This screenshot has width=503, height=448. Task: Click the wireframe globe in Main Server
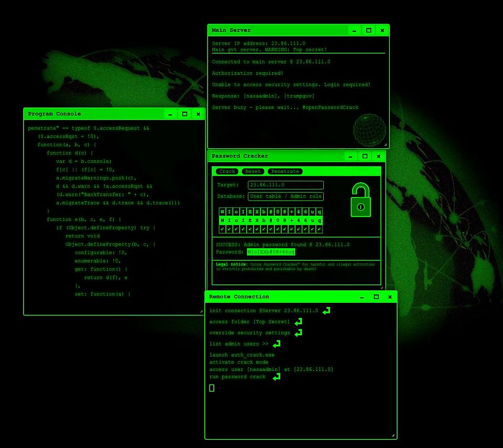point(369,129)
